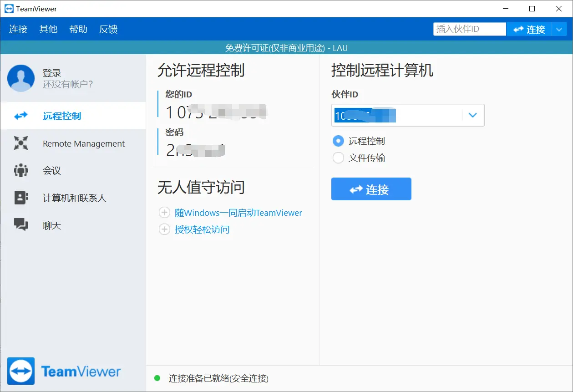
Task: Select the 文件传输 radio button
Action: 338,158
